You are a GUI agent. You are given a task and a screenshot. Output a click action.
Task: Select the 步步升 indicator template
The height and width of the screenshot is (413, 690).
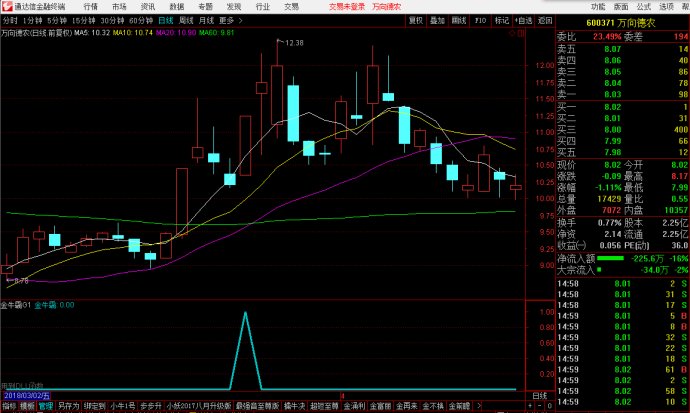150,406
